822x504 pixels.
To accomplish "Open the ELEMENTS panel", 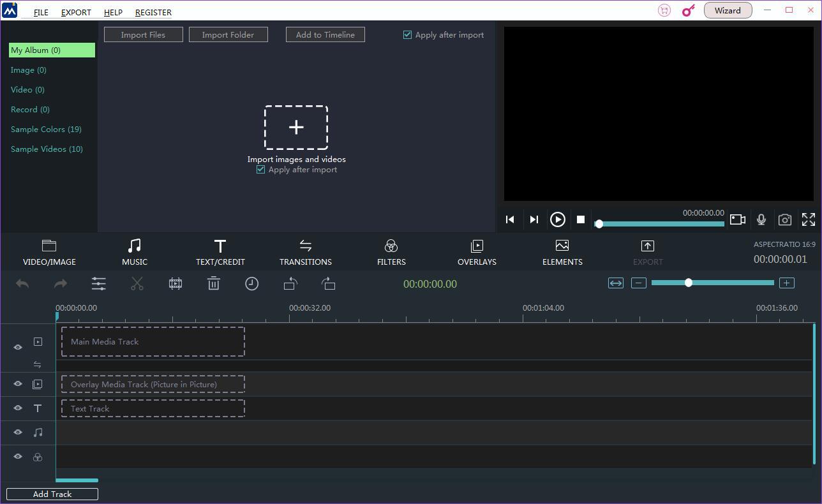I will (562, 253).
